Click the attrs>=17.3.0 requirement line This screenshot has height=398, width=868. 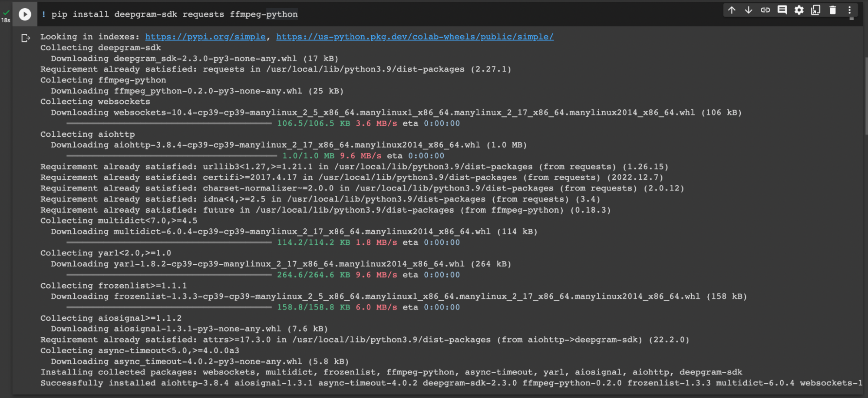coord(365,340)
